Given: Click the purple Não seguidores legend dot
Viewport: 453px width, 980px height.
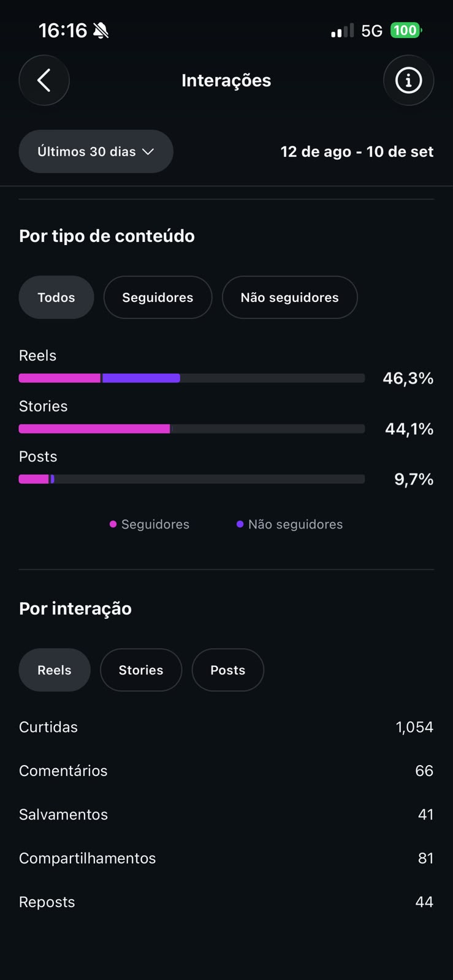Looking at the screenshot, I should [x=240, y=524].
